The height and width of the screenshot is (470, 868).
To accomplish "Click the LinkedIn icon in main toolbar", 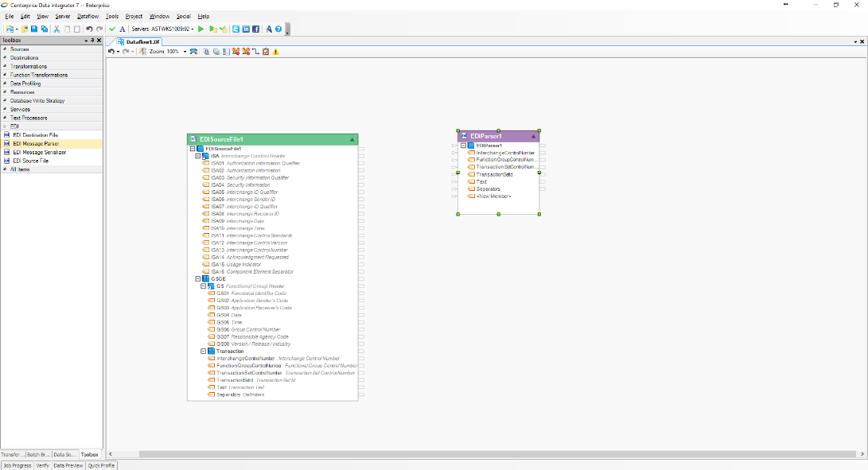I will coord(246,29).
